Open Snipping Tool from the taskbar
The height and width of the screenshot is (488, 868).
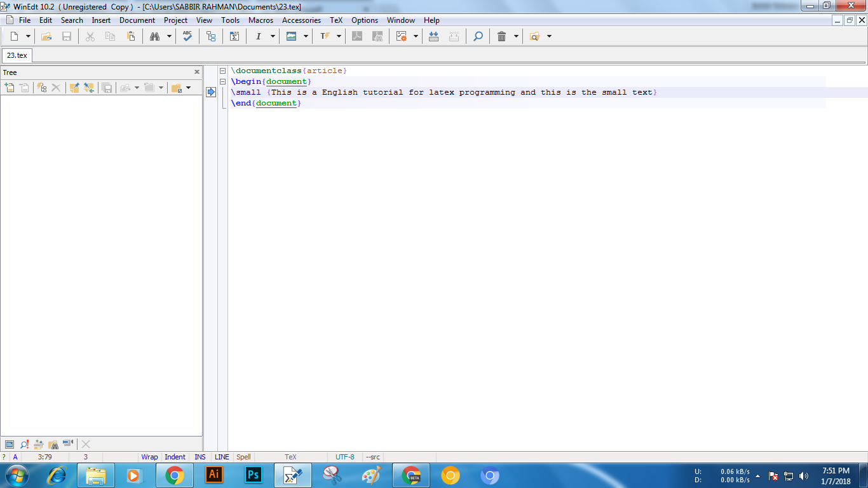tap(332, 475)
